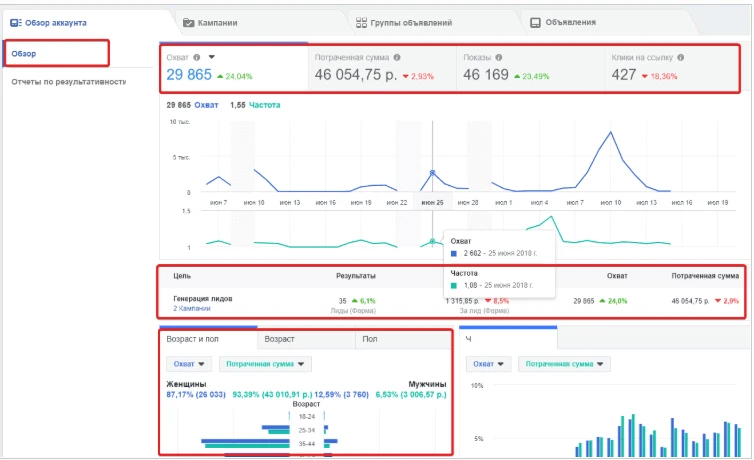
Task: Open the Охват dropdown under Возраст и пол
Action: click(x=188, y=364)
